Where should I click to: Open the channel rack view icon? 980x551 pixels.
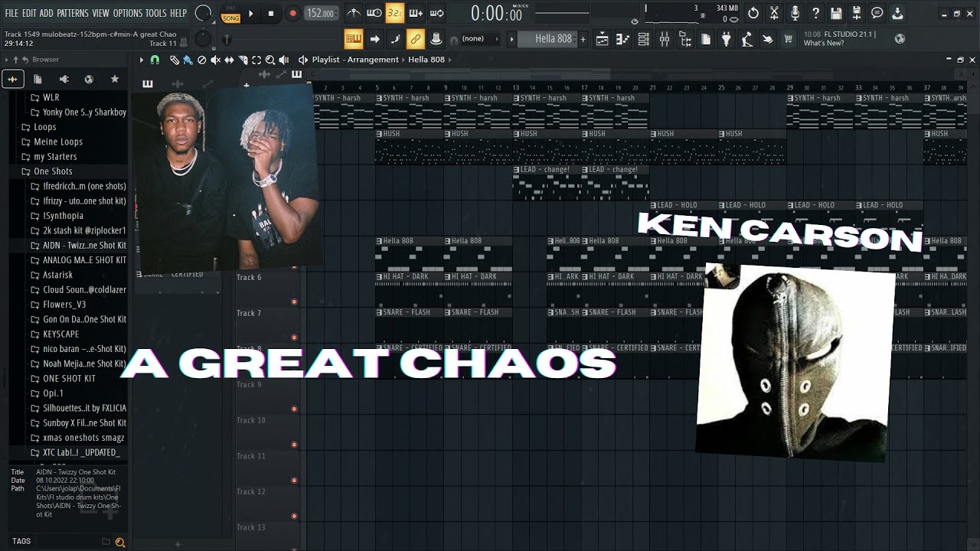[644, 39]
